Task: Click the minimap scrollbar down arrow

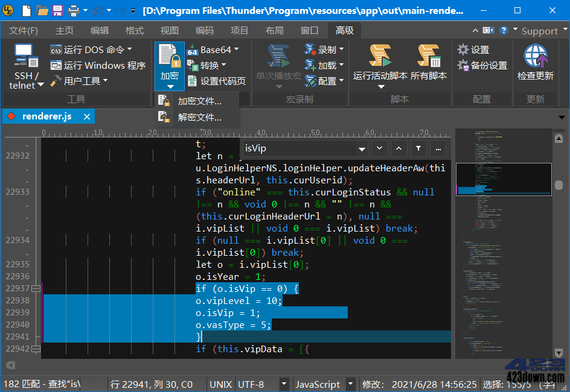Action: coord(559,352)
